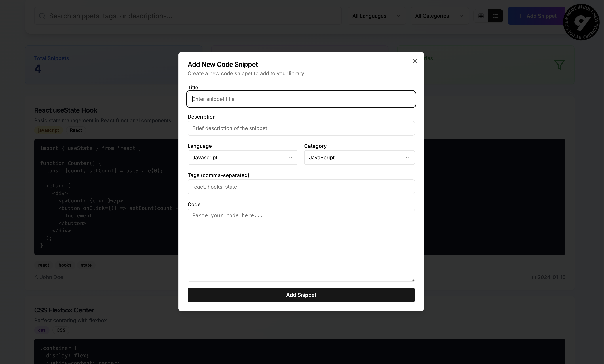Click the comma-separated Tags input

point(301,187)
